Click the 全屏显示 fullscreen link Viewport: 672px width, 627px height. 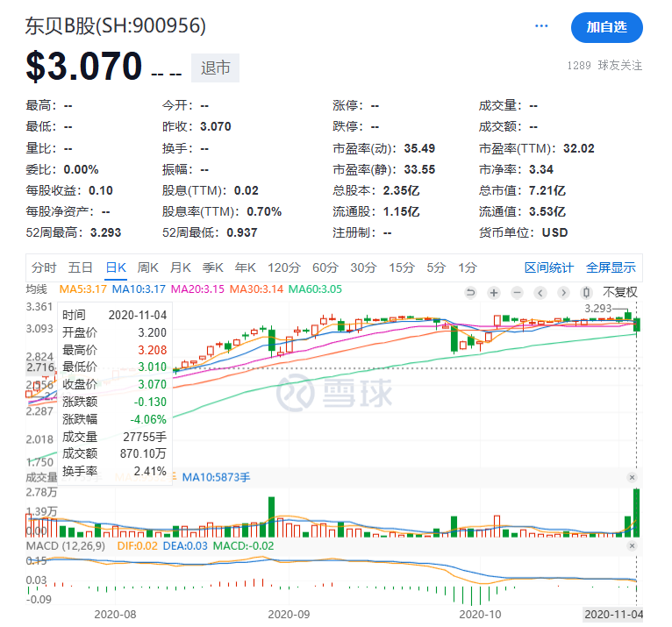(611, 267)
